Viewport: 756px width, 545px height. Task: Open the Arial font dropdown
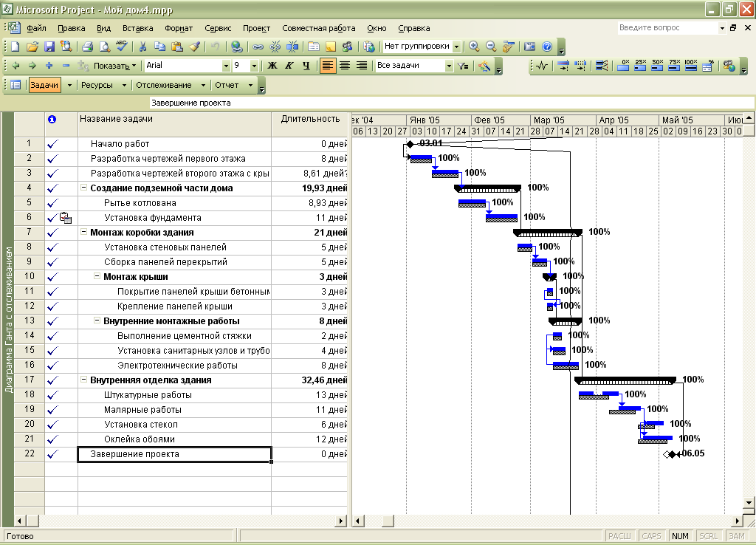(226, 66)
